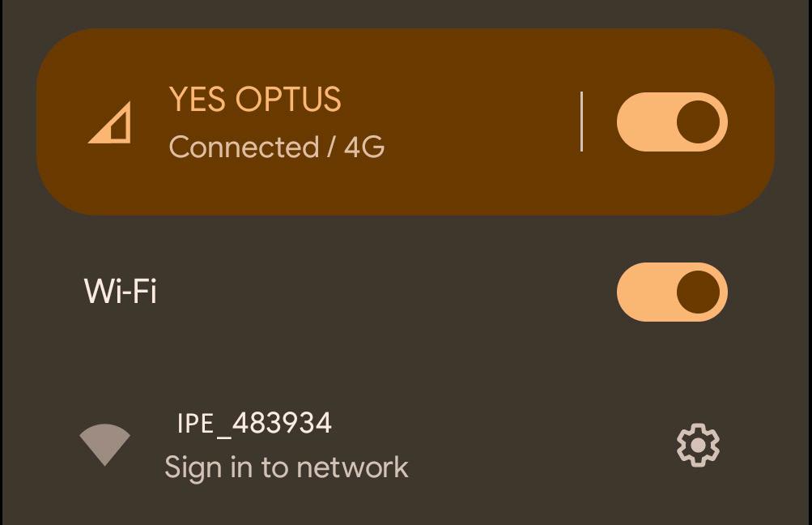Image resolution: width=812 pixels, height=525 pixels.
Task: Select the Wi-Fi label
Action: [x=120, y=291]
